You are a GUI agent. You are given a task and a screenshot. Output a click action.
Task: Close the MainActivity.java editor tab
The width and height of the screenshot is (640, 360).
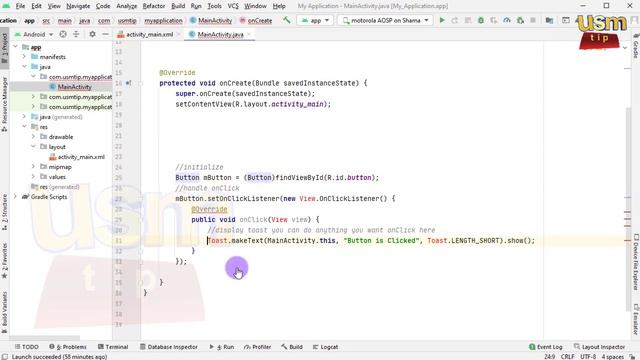tap(249, 34)
